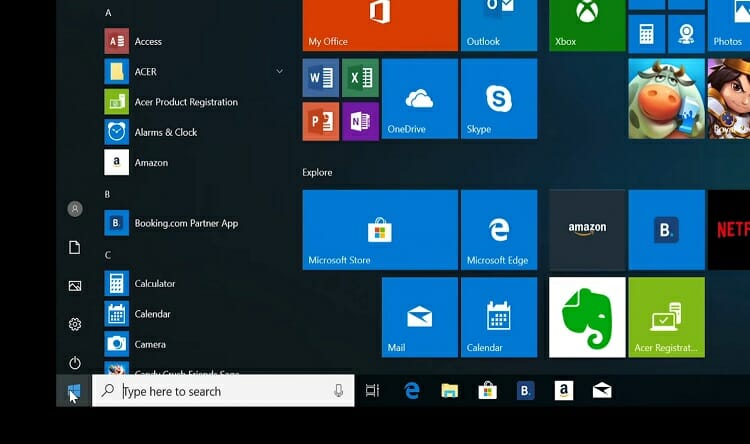The height and width of the screenshot is (444, 750).
Task: Click the 'Type here to search' box
Action: tap(223, 391)
